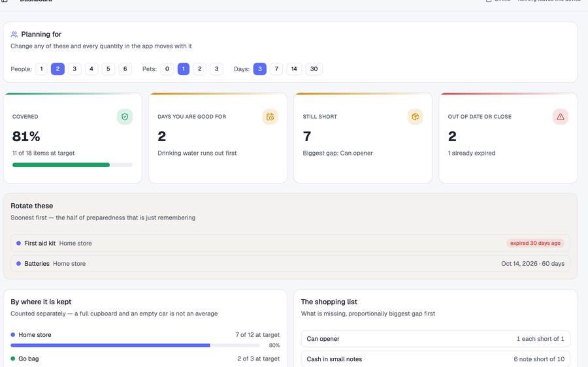The image size is (588, 367).
Task: Plan for 14 days
Action: 294,69
